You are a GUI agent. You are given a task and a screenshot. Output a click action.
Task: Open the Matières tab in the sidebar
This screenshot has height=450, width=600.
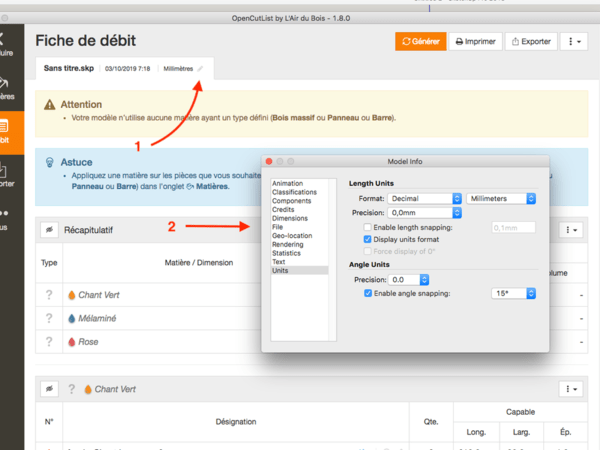[x=12, y=89]
